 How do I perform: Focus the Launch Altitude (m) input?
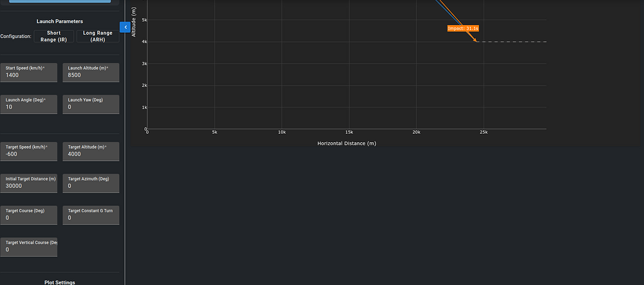(x=91, y=75)
